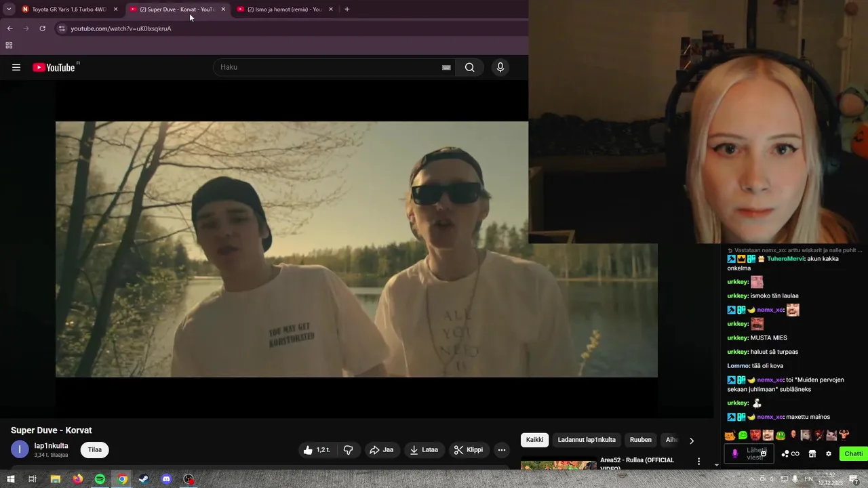Open the on-screen keyboard in YouTube search
The image size is (868, 488).
point(446,67)
